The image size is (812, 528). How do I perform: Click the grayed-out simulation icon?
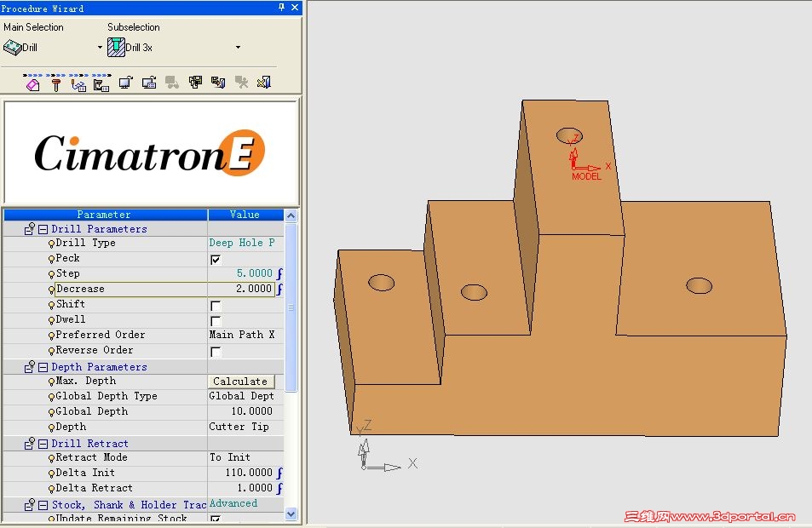tap(172, 83)
